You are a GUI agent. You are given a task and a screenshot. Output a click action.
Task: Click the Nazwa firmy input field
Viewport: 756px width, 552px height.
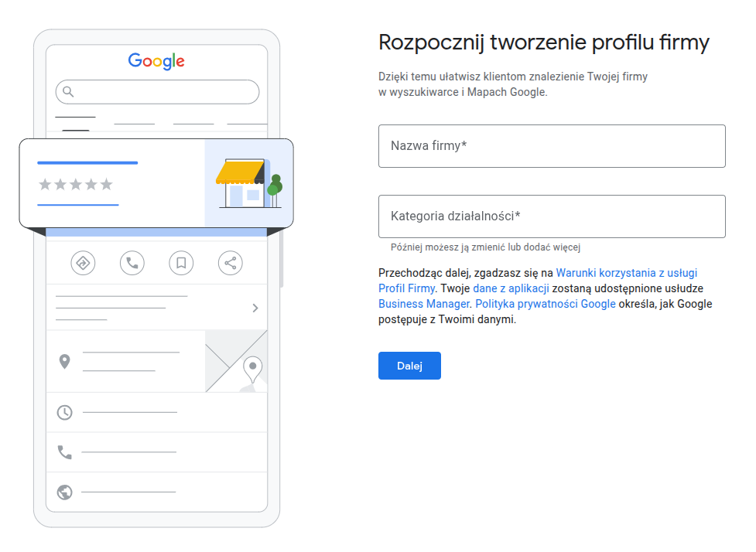551,146
